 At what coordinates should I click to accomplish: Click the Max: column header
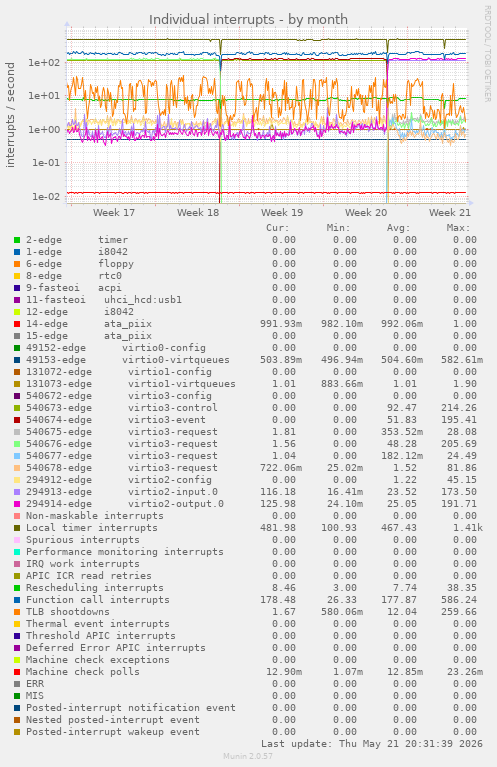click(458, 228)
